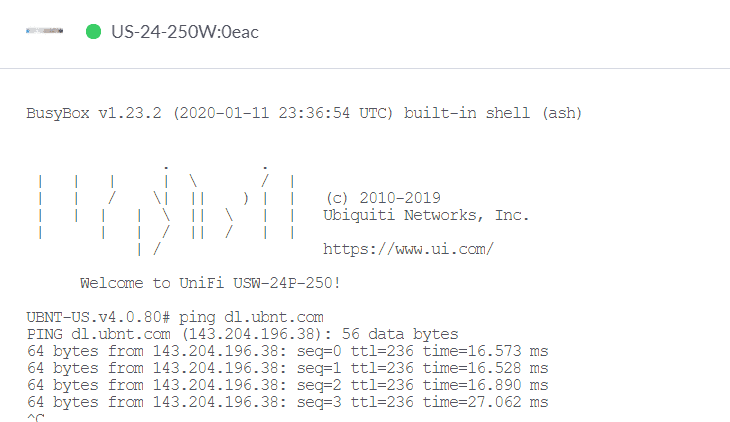Click the Welcome to UniFi USW-24P-250 line
The image size is (730, 422).
click(210, 283)
